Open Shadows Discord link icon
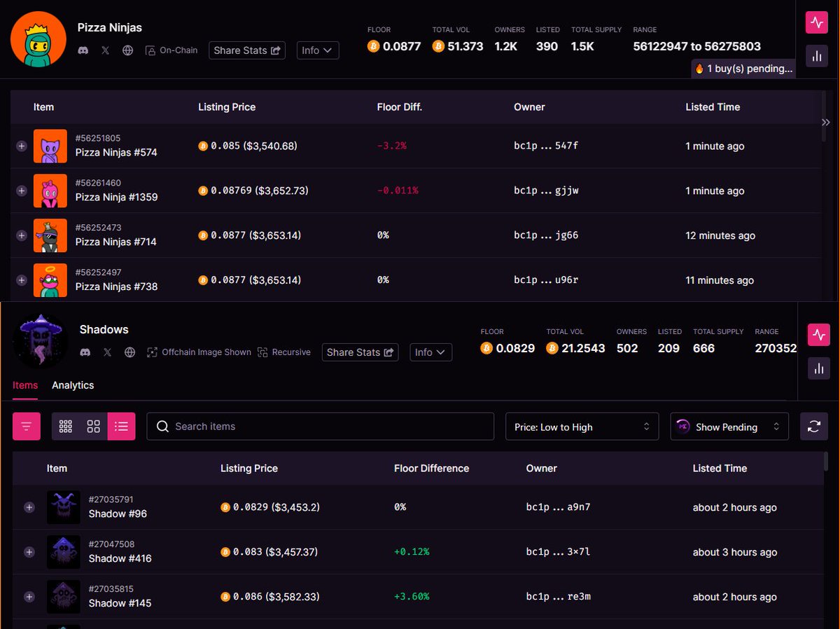840x629 pixels. pos(85,352)
